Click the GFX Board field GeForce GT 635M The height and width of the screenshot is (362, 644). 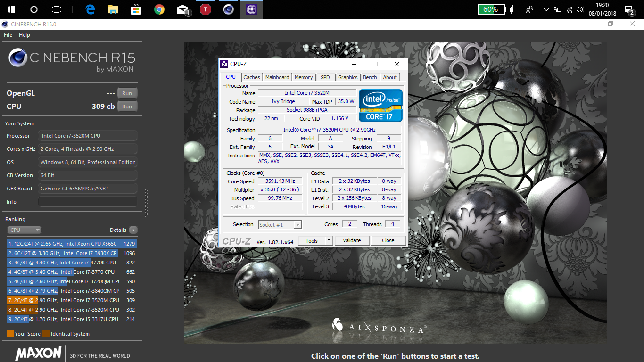tap(88, 189)
